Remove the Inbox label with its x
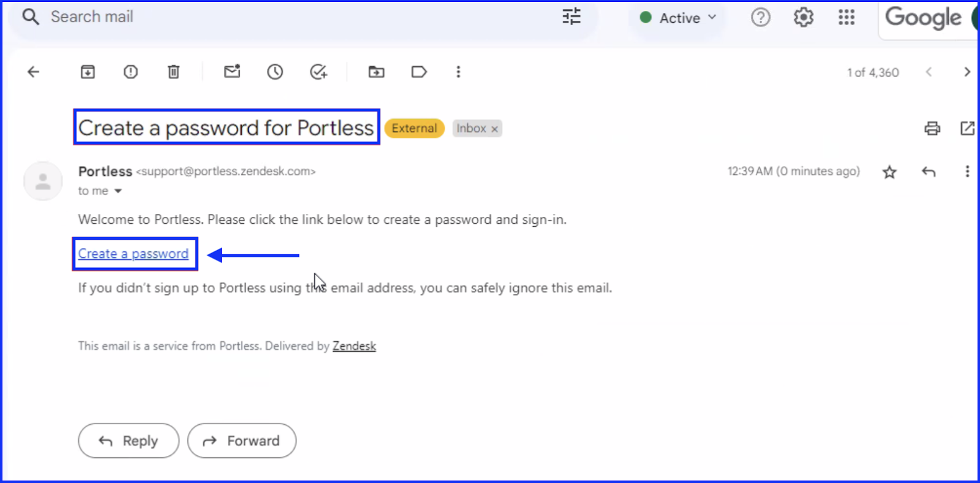980x483 pixels. point(494,129)
